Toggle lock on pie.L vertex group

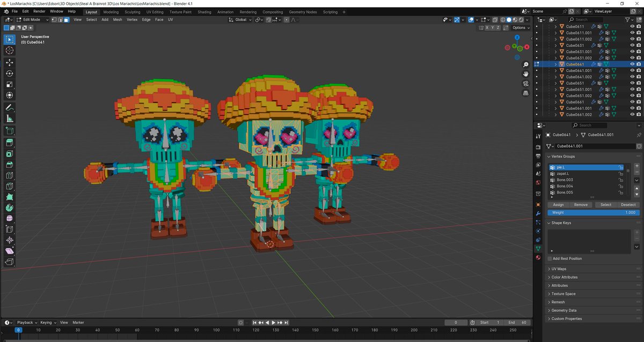click(x=621, y=167)
